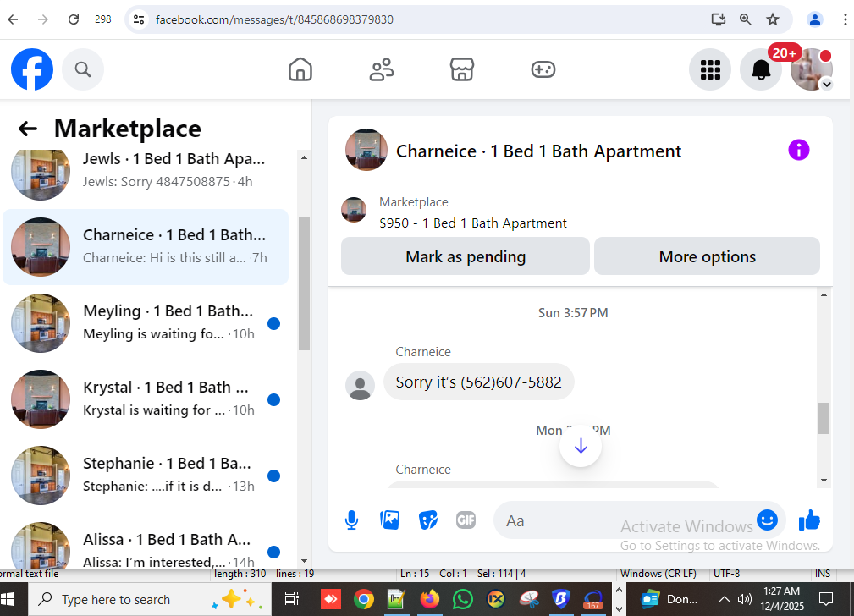Click the conversation list scroll down arrow

coord(304,561)
